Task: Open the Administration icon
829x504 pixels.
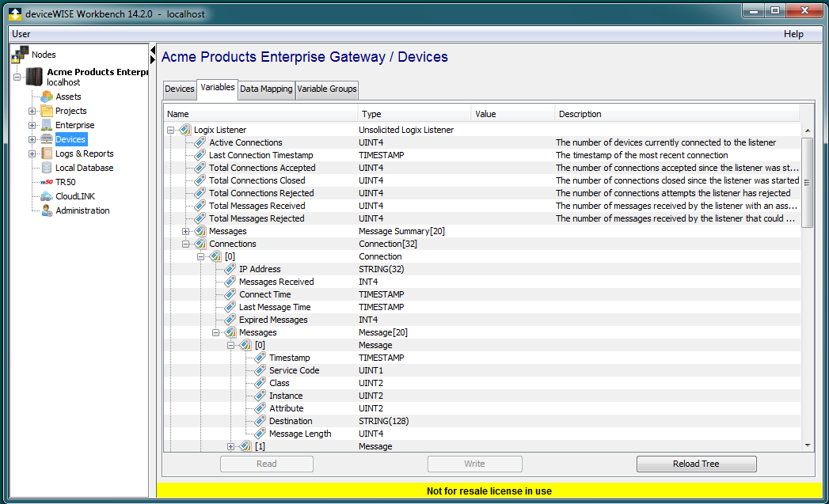Action: [x=45, y=210]
